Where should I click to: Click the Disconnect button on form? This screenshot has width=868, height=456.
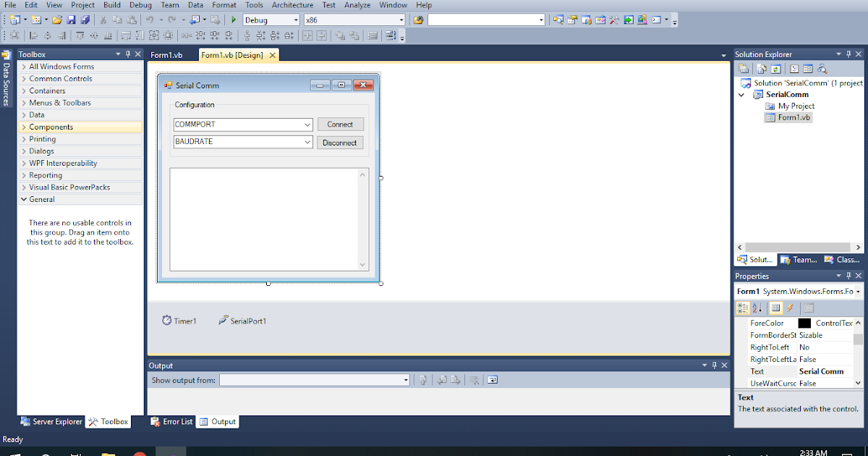pos(340,143)
